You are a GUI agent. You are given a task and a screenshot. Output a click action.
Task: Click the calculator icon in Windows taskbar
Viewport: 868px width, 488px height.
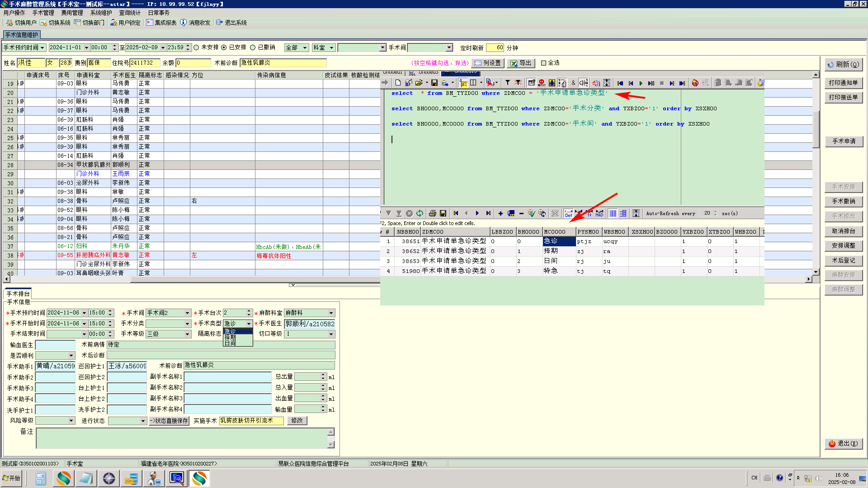click(41, 479)
